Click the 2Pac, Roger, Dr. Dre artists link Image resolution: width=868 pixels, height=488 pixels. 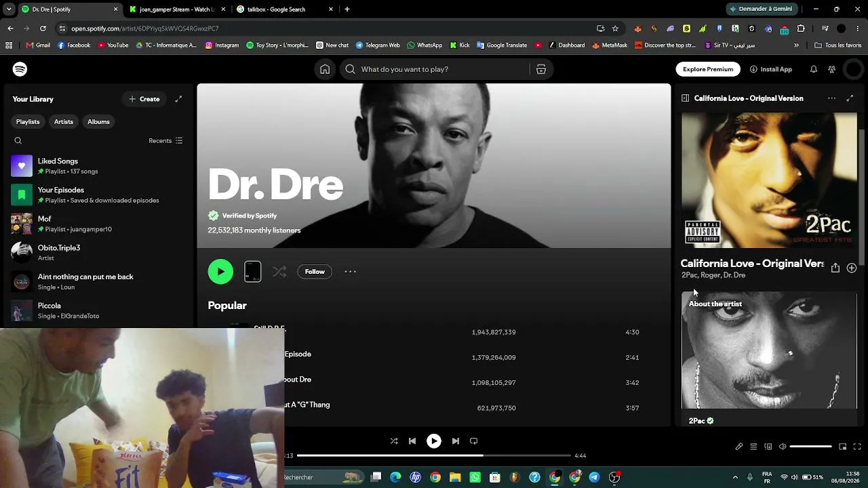coord(713,275)
